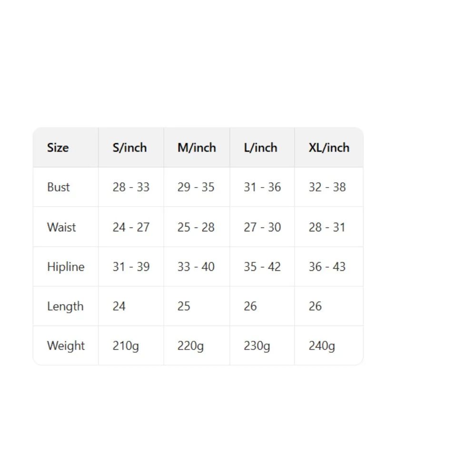
Task: Click Bust value 28 - 33
Action: click(x=131, y=187)
